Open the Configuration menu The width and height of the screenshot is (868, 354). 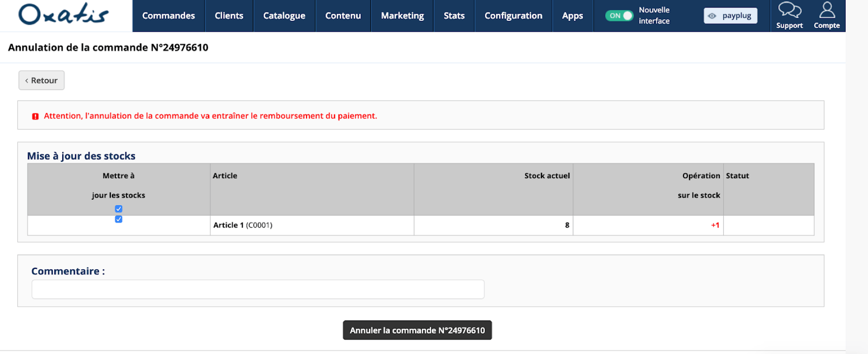(x=513, y=16)
